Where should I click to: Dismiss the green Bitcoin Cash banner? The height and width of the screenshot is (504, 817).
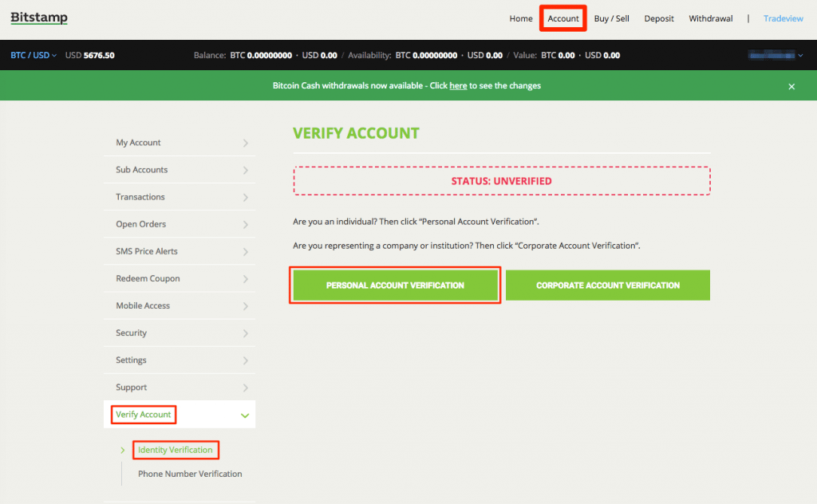791,86
